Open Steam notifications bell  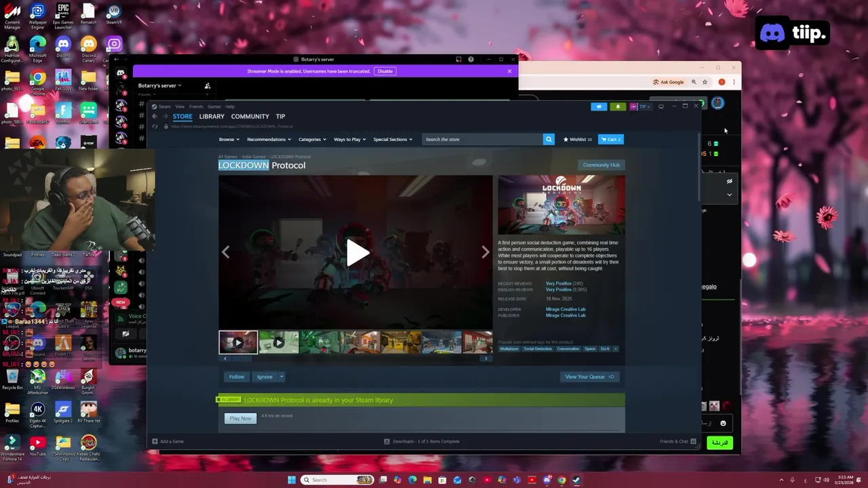pos(618,106)
